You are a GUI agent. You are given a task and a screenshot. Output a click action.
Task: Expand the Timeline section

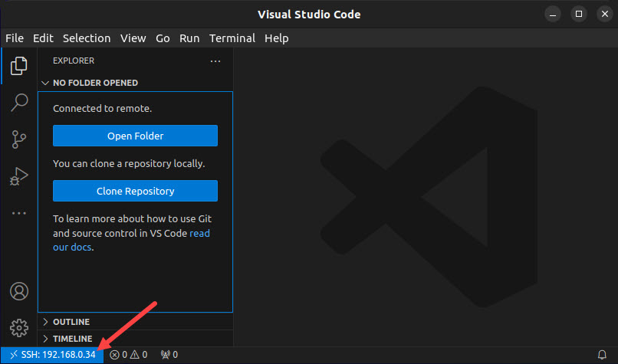tap(72, 339)
